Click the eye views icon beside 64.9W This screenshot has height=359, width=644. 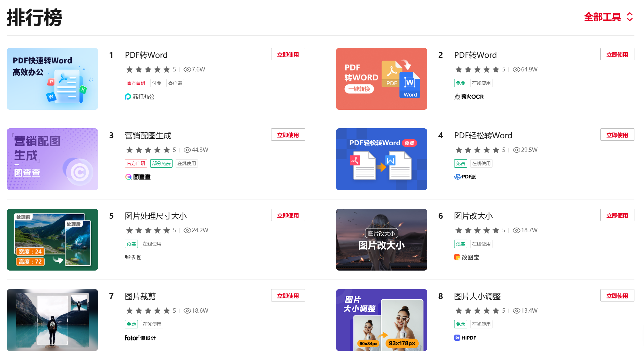coord(516,70)
